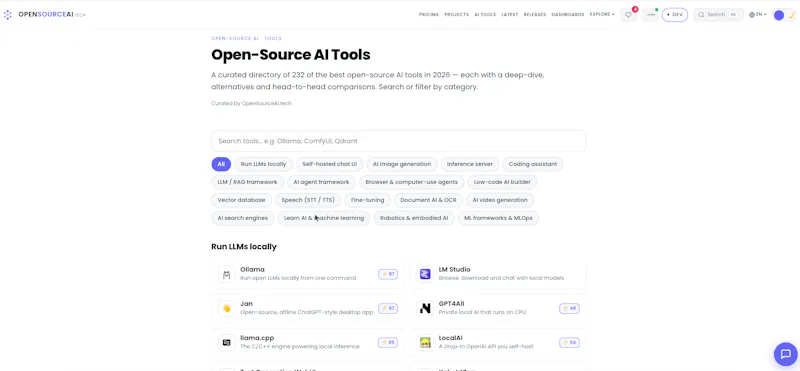Viewport: 800px width, 371px height.
Task: Filter by Coding assistant
Action: 533,164
